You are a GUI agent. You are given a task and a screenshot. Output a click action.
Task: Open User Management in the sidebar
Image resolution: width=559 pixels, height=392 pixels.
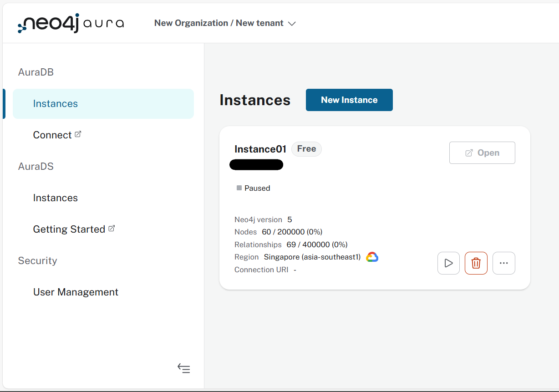pos(76,292)
